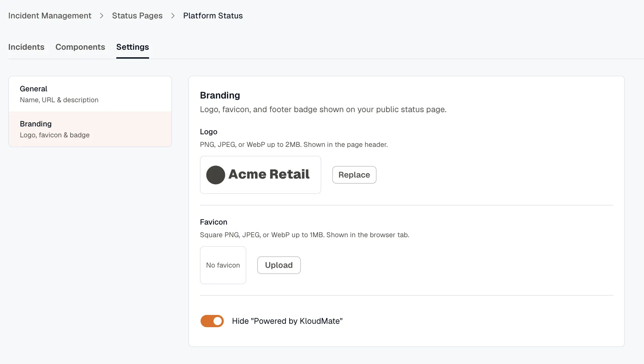Open the Incident Management breadcrumb
Viewport: 644px width, 364px height.
[x=50, y=16]
